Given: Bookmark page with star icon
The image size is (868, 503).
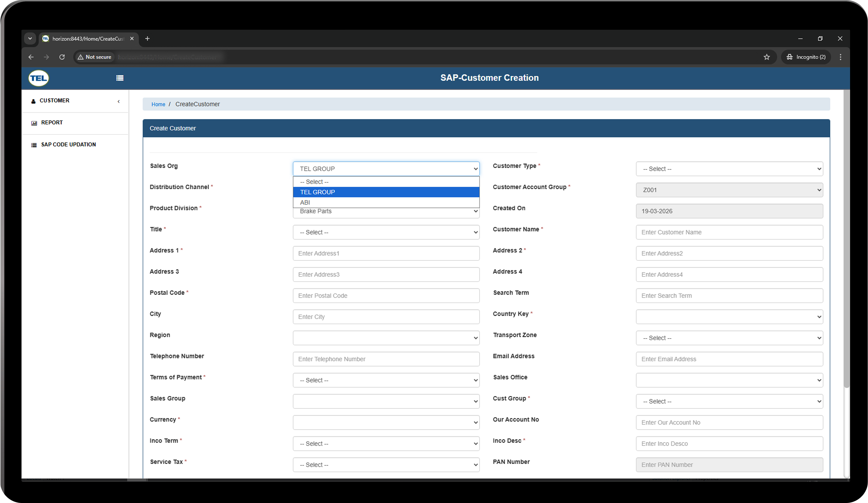Looking at the screenshot, I should tap(767, 57).
